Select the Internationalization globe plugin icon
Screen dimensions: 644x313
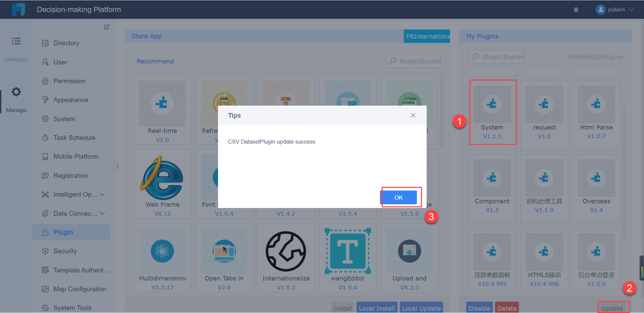pos(286,251)
